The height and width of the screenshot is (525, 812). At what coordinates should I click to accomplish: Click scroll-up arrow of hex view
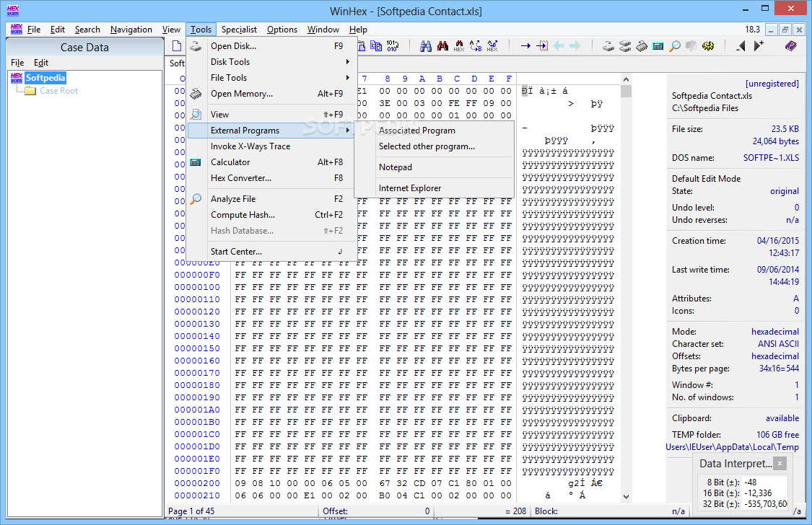(x=626, y=79)
